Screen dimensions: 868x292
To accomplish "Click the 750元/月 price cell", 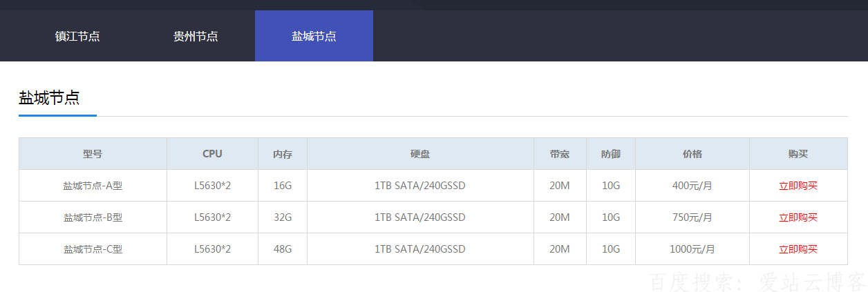I will pyautogui.click(x=692, y=217).
